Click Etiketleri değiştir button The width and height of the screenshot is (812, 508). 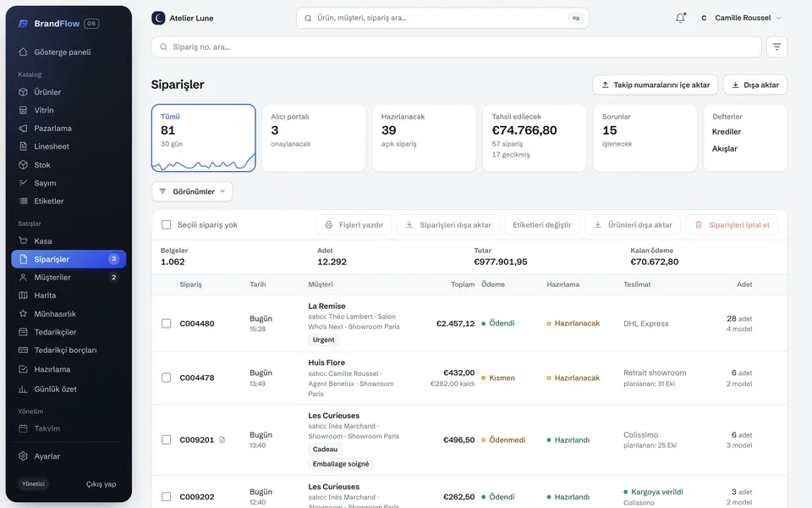542,225
